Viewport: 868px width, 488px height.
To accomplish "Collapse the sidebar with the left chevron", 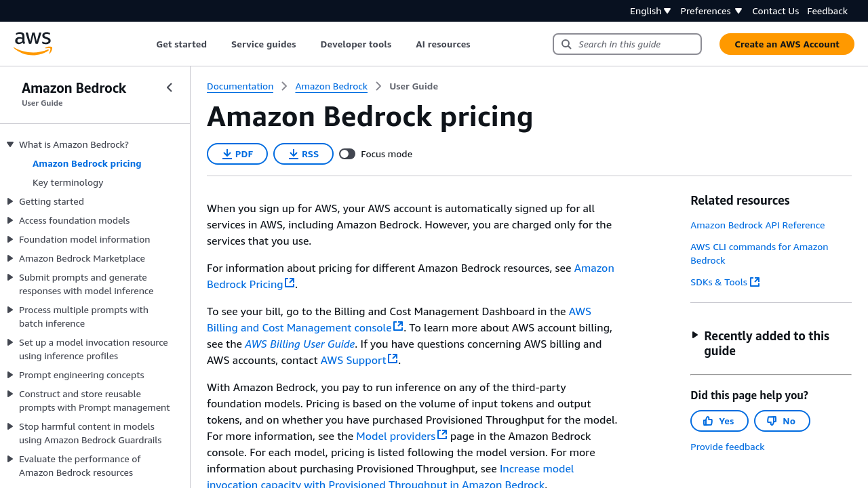I will (170, 87).
